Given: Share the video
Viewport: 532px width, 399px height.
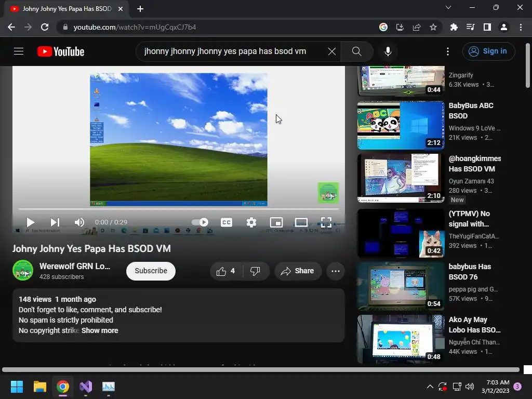Looking at the screenshot, I should click(x=298, y=271).
